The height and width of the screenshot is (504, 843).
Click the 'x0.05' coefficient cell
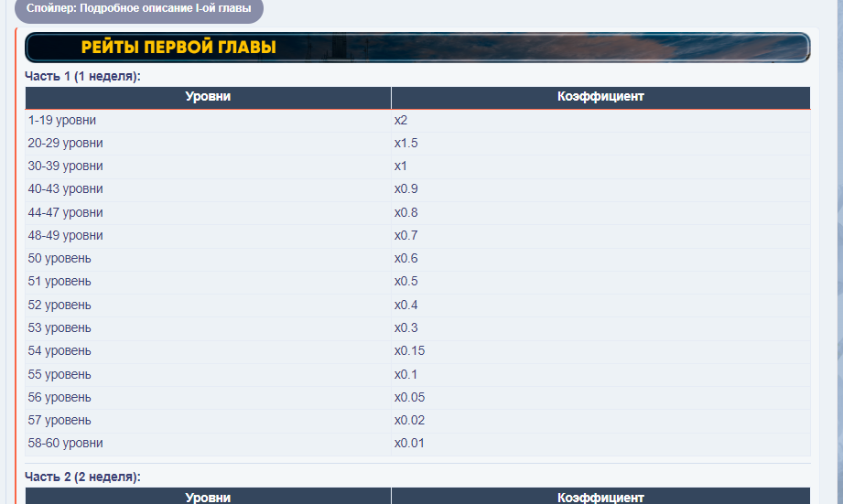point(409,398)
